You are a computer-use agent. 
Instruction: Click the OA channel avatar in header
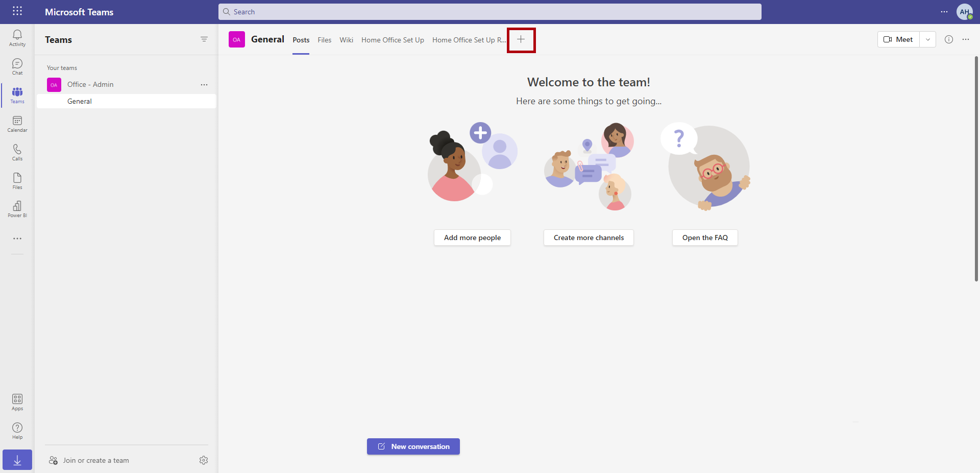click(237, 39)
